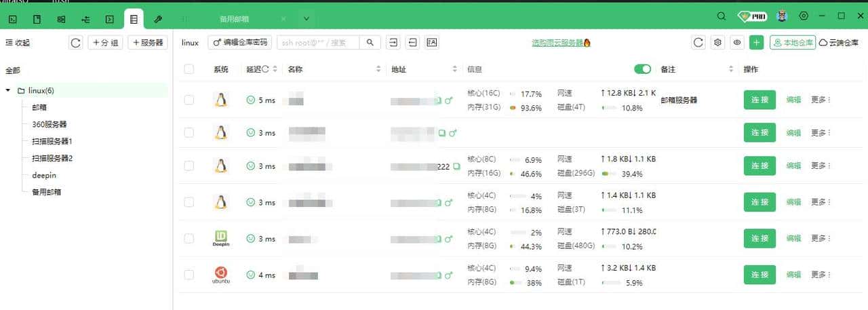Open 更多 menu for Deepin row

[x=821, y=238]
